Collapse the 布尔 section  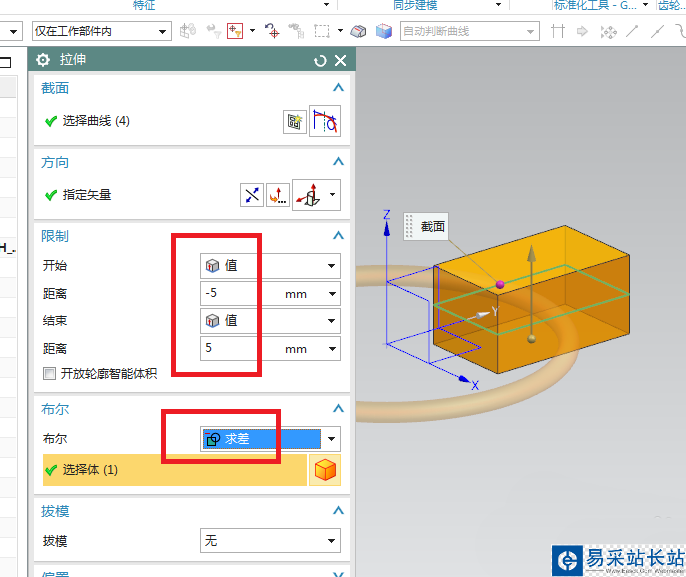338,408
